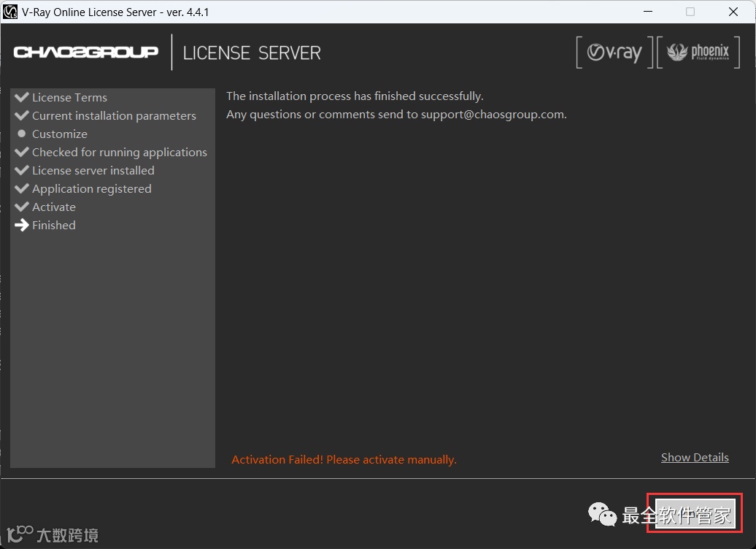756x549 pixels.
Task: Click the V-Ray app icon in title bar
Action: tap(10, 12)
